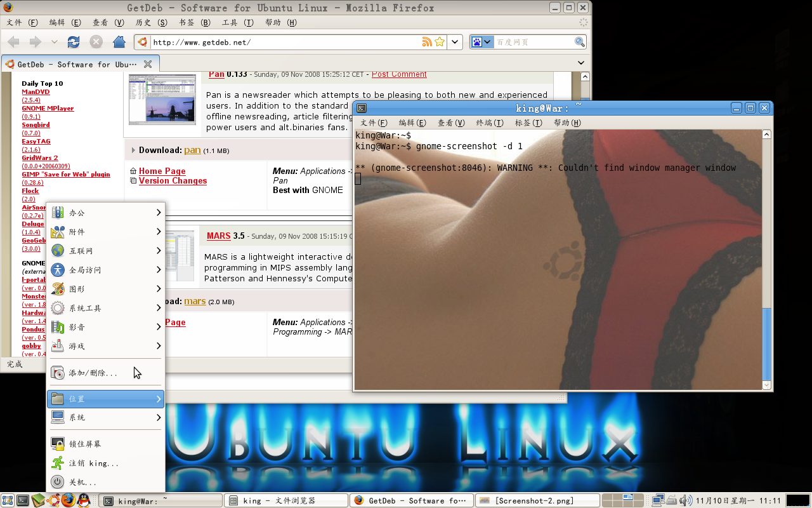
Task: Open Firefox 历史(S) history menu
Action: click(x=152, y=22)
